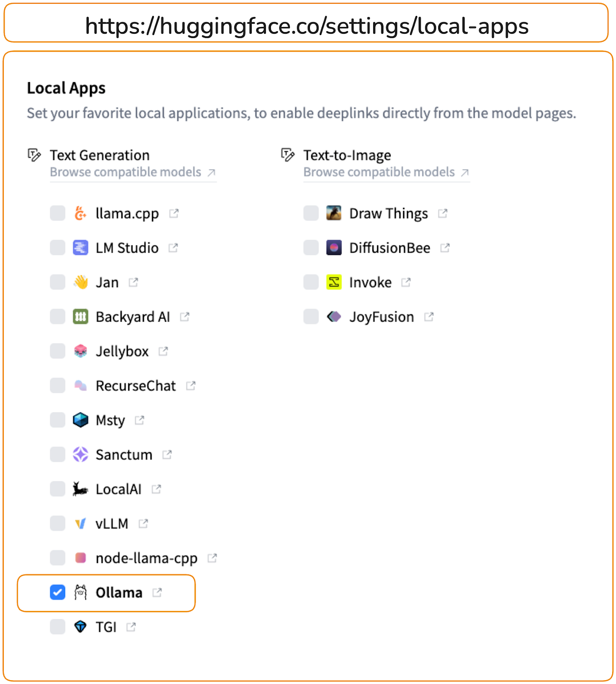
Task: Open Draw Things external link icon
Action: [x=443, y=213]
